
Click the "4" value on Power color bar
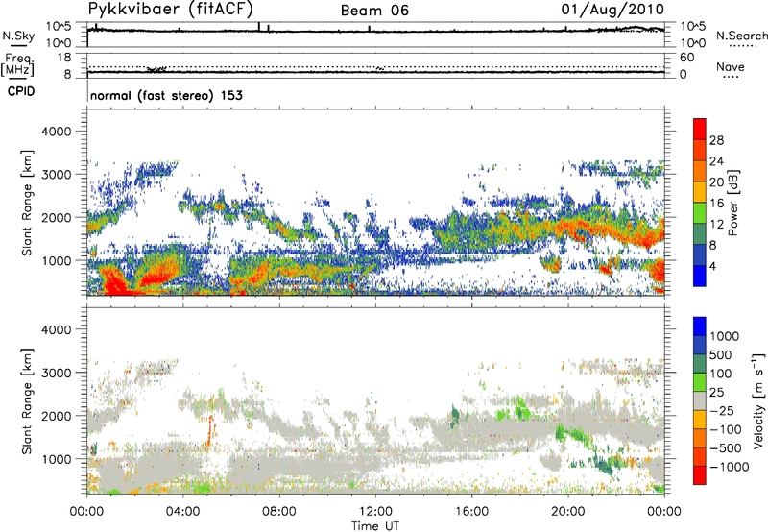pyautogui.click(x=713, y=266)
